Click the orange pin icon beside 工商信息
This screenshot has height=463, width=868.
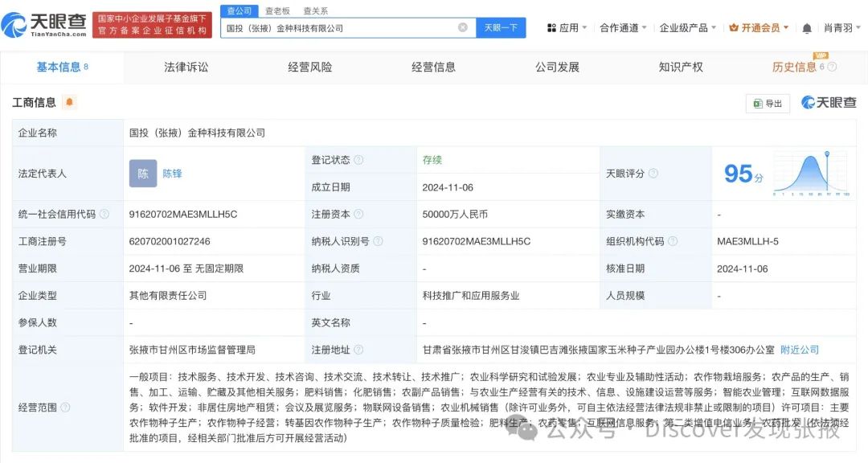[x=71, y=102]
